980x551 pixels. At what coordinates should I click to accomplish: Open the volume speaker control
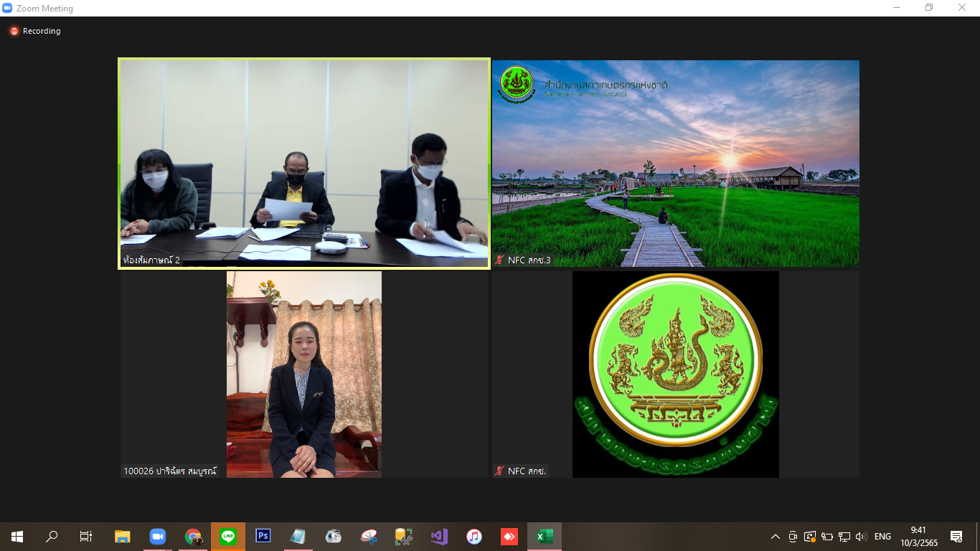click(x=861, y=537)
